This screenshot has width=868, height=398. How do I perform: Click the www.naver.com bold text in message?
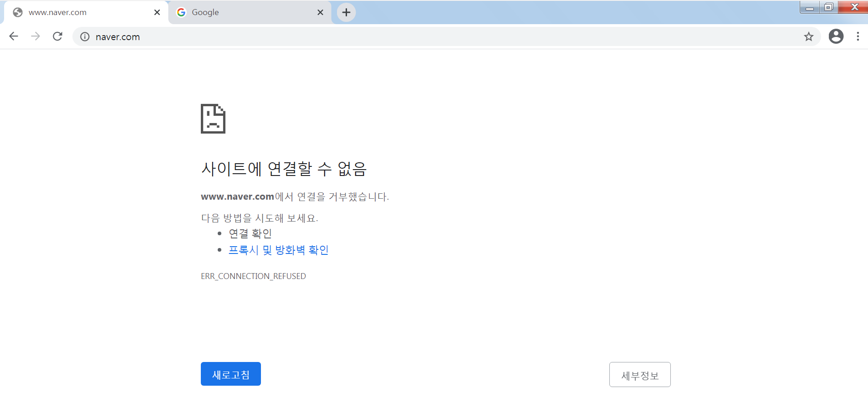[237, 196]
